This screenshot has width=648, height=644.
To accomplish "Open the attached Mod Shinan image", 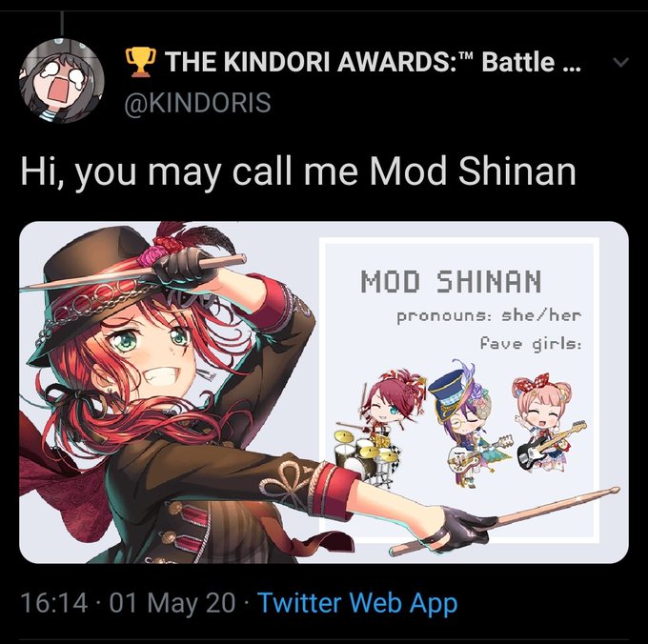I will [324, 392].
